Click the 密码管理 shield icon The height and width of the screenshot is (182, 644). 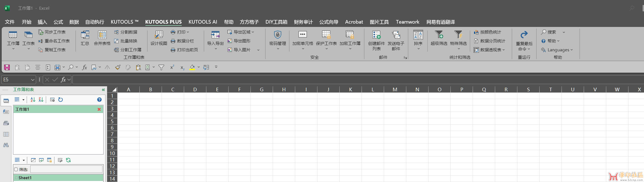277,35
